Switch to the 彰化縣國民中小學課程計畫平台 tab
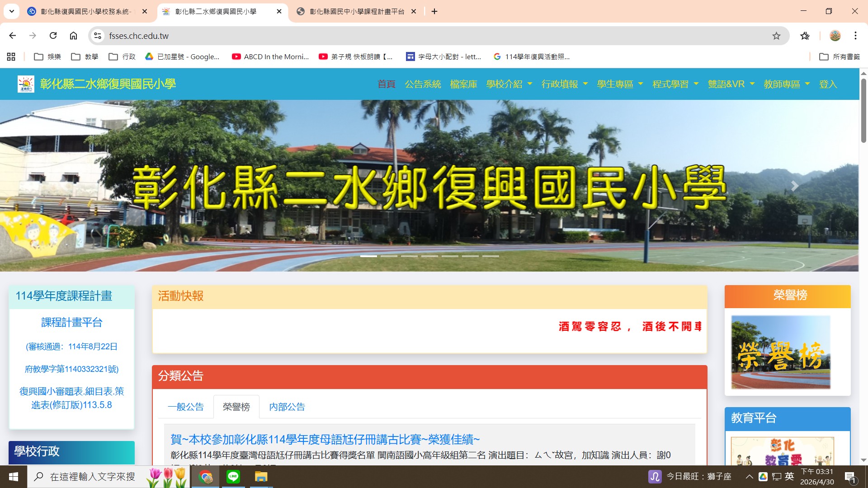The height and width of the screenshot is (488, 868). point(357,11)
